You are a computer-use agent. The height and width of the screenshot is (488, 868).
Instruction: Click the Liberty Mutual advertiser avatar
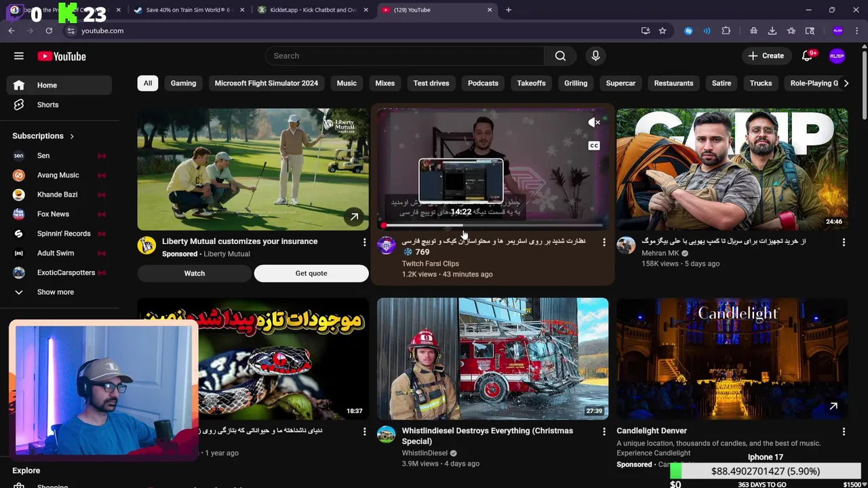coord(146,245)
